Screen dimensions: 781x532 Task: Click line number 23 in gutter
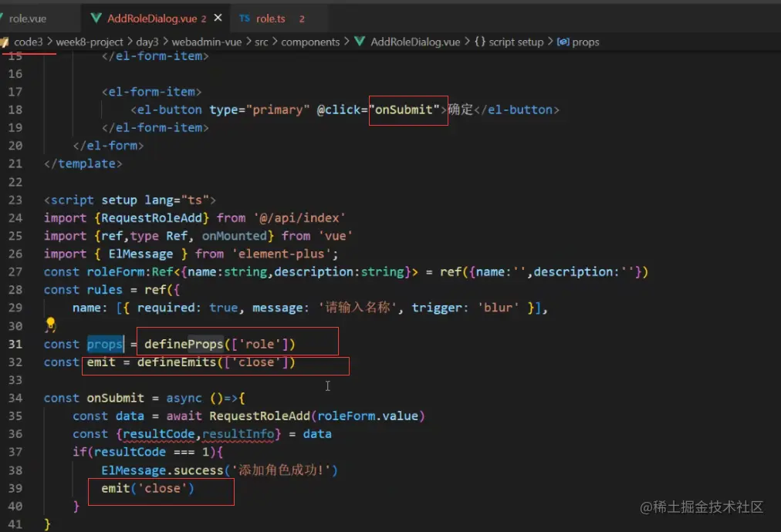15,200
